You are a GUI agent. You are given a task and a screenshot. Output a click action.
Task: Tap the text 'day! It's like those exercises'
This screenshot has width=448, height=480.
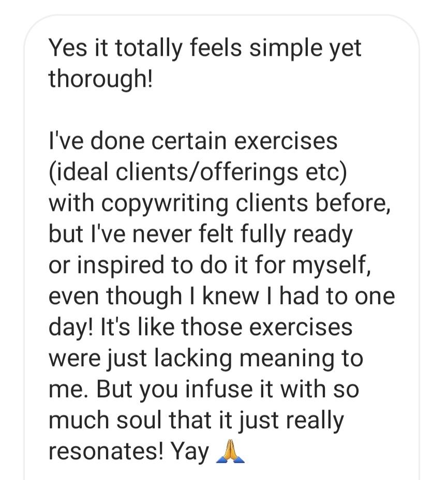point(200,327)
